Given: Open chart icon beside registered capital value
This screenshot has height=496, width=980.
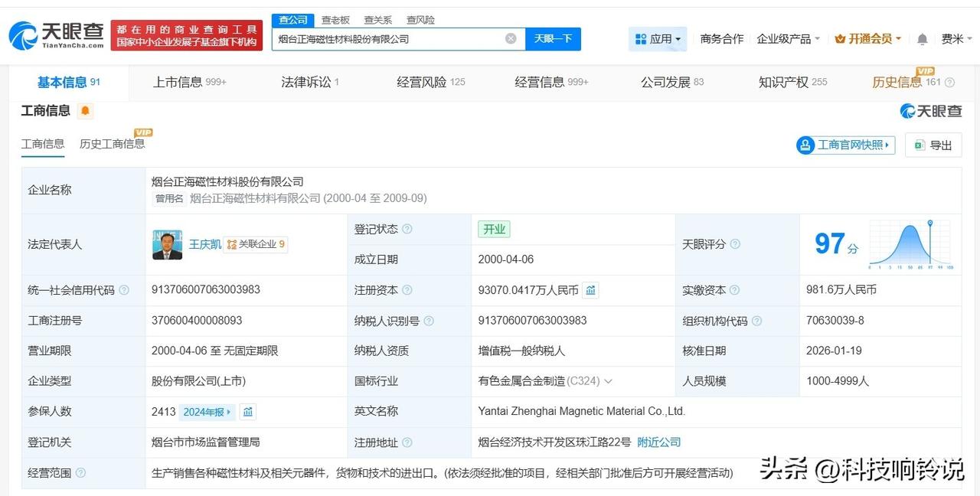Looking at the screenshot, I should (590, 290).
